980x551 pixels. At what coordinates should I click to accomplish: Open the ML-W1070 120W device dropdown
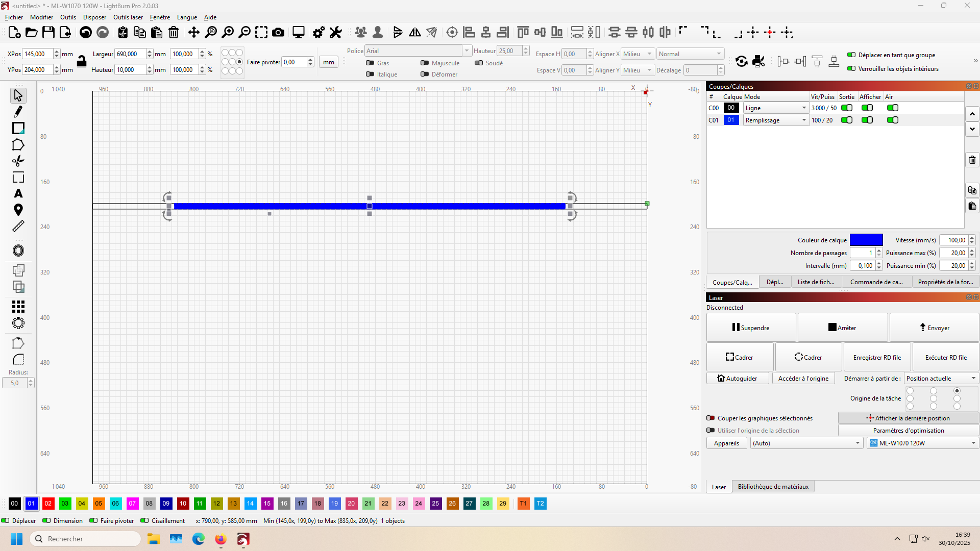(x=922, y=443)
